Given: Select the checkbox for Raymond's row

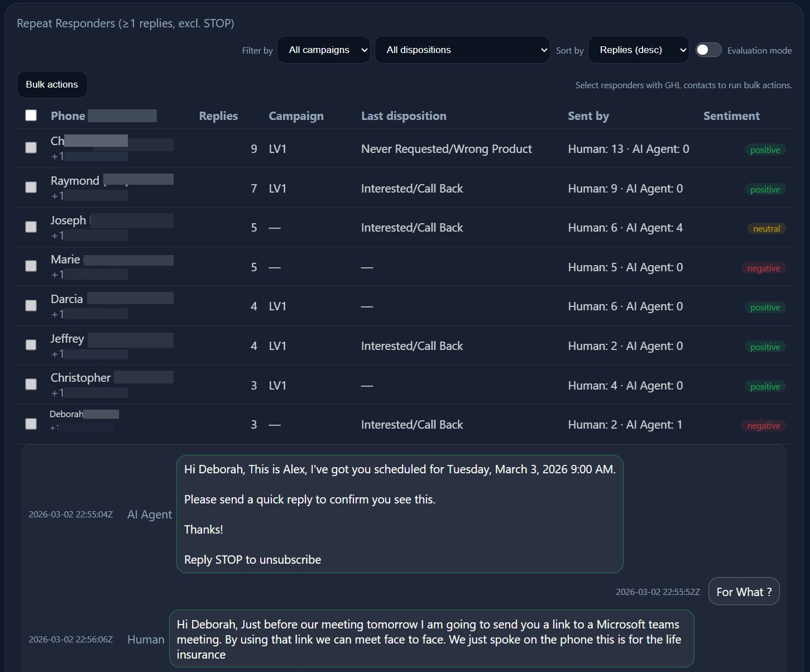Looking at the screenshot, I should coord(31,187).
